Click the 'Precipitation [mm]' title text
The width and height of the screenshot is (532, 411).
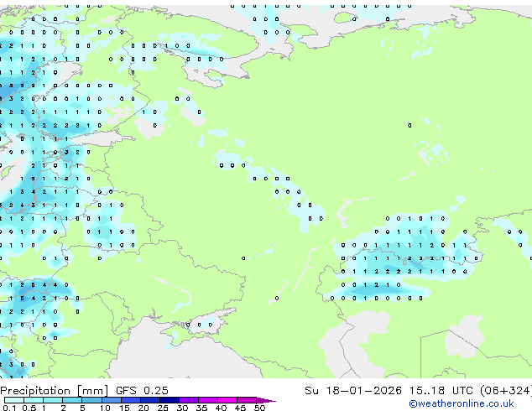[55, 391]
